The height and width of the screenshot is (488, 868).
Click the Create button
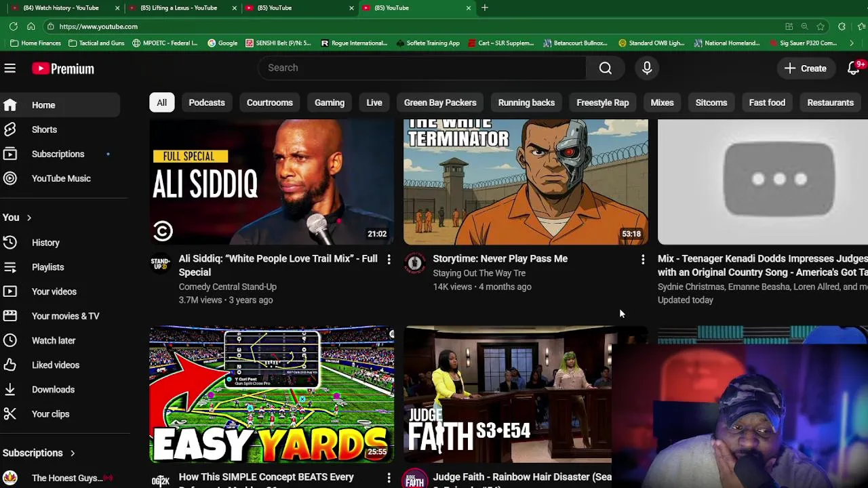point(806,68)
